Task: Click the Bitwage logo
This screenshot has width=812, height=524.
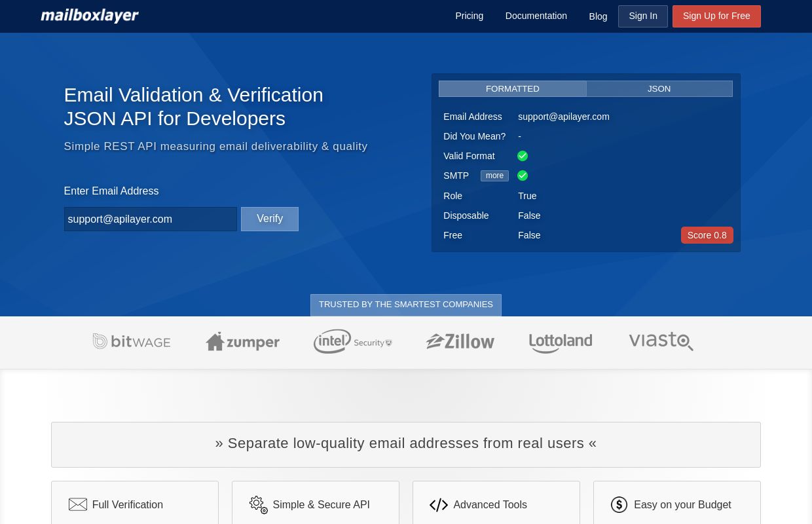Action: tap(132, 341)
